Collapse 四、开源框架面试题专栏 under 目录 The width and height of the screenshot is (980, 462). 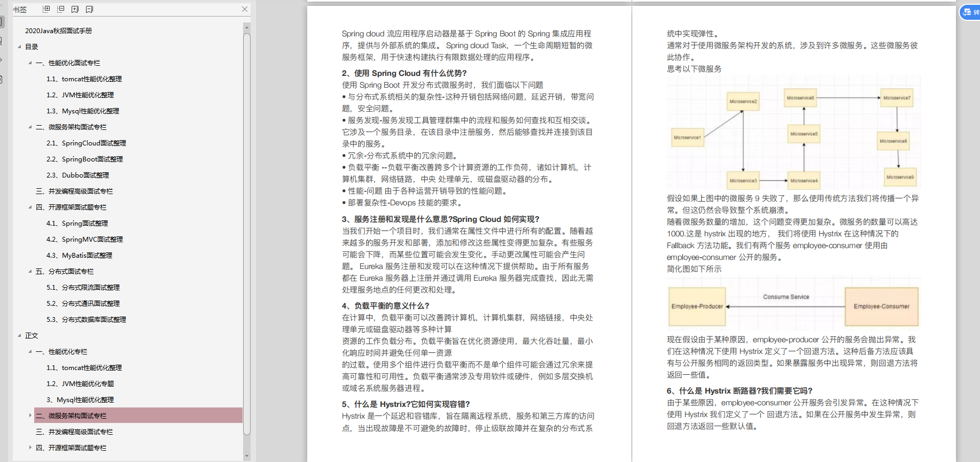click(30, 207)
